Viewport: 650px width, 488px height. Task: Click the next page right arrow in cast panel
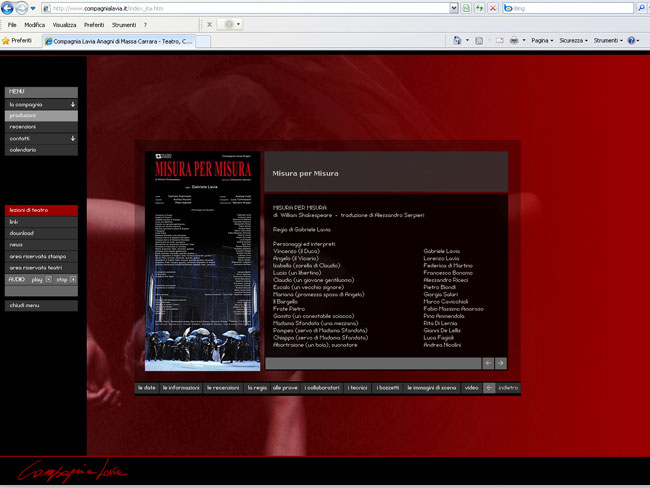(x=500, y=363)
